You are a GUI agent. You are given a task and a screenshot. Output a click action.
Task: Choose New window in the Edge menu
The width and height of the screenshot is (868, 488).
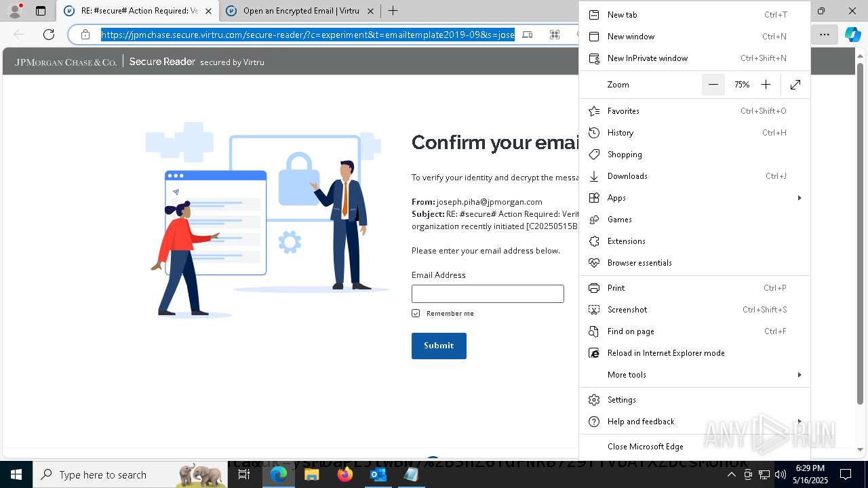tap(694, 37)
